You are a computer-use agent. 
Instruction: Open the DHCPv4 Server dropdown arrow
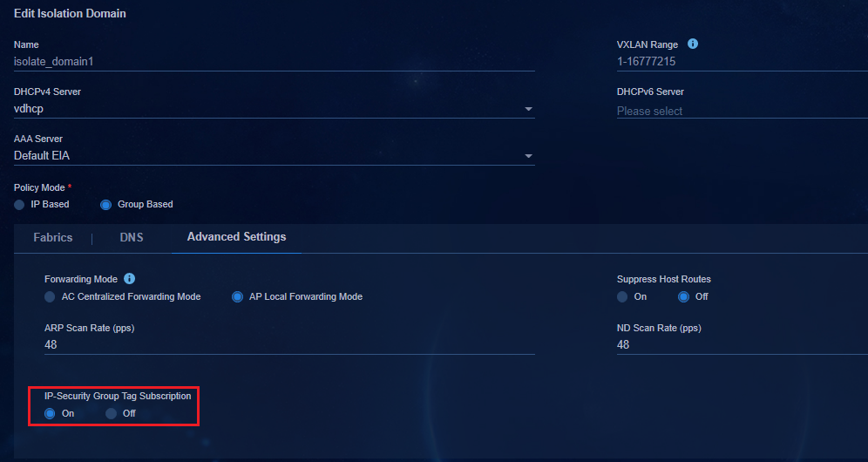[x=528, y=109]
